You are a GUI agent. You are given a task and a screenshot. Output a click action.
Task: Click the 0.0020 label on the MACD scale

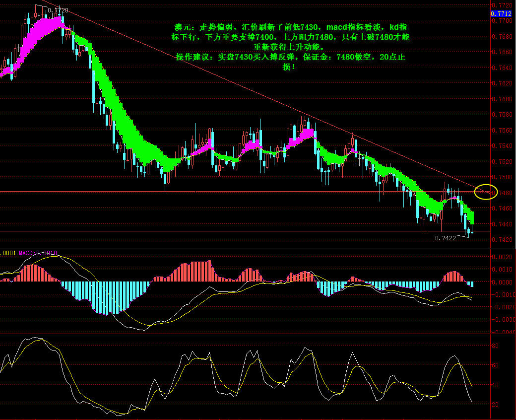coord(503,257)
